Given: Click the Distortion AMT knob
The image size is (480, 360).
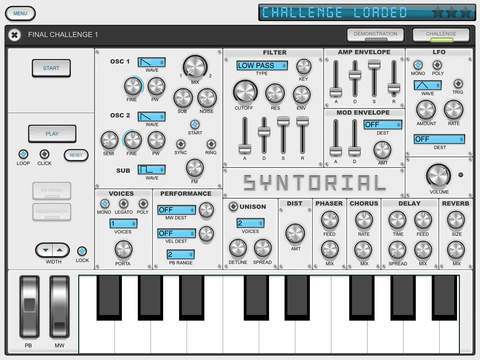Looking at the screenshot, I should point(295,233).
